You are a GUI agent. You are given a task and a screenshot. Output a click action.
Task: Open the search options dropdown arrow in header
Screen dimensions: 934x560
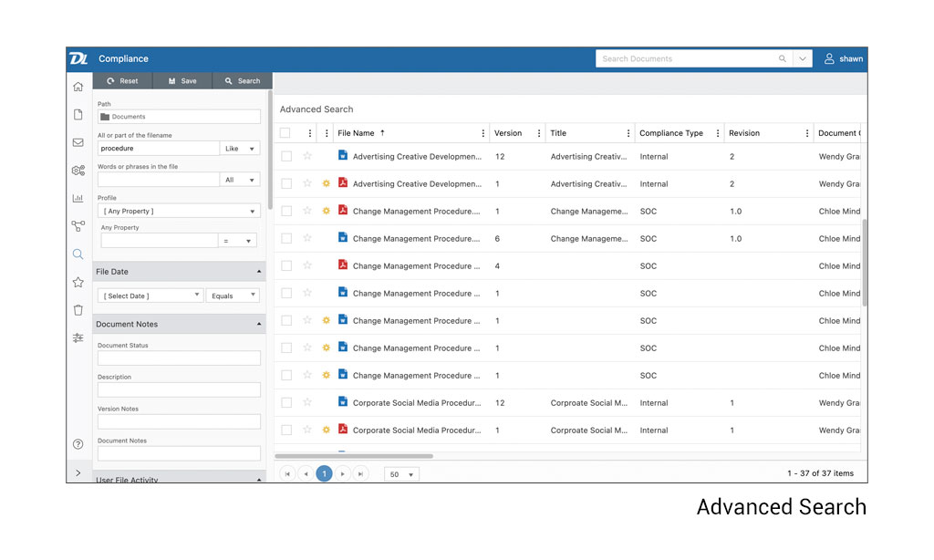[x=803, y=58]
